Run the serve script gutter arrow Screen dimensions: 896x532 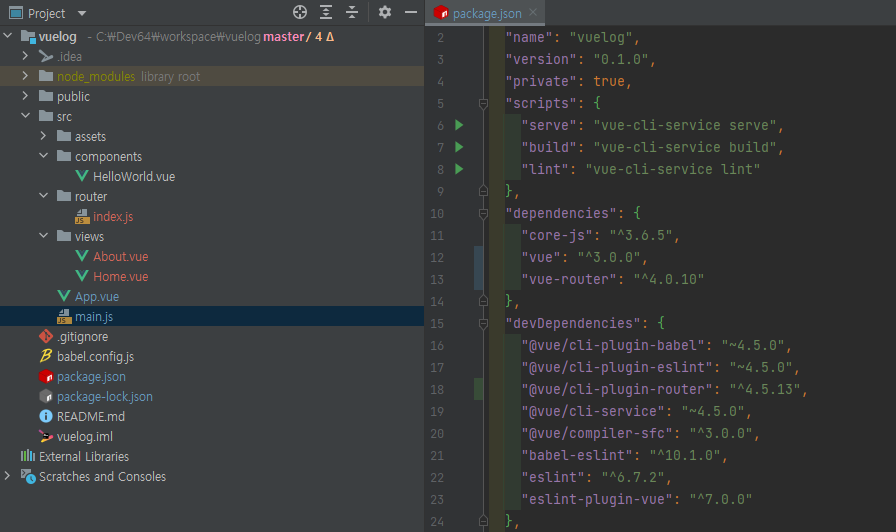(459, 125)
